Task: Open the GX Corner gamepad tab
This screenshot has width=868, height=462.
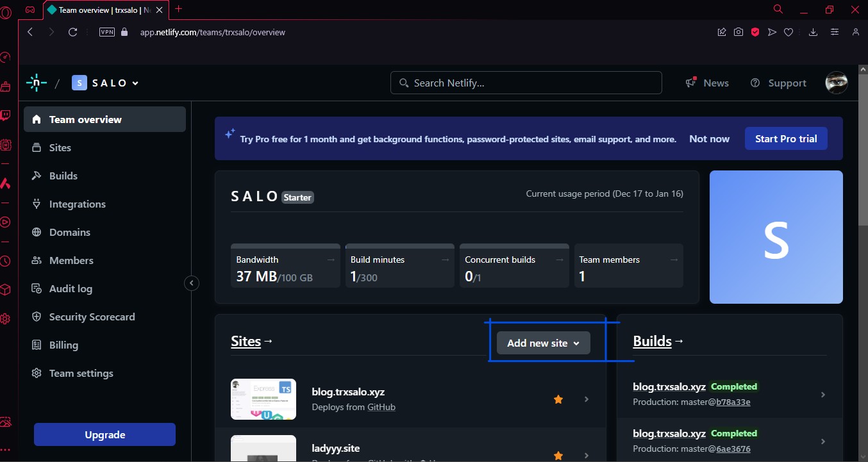Action: [30, 10]
